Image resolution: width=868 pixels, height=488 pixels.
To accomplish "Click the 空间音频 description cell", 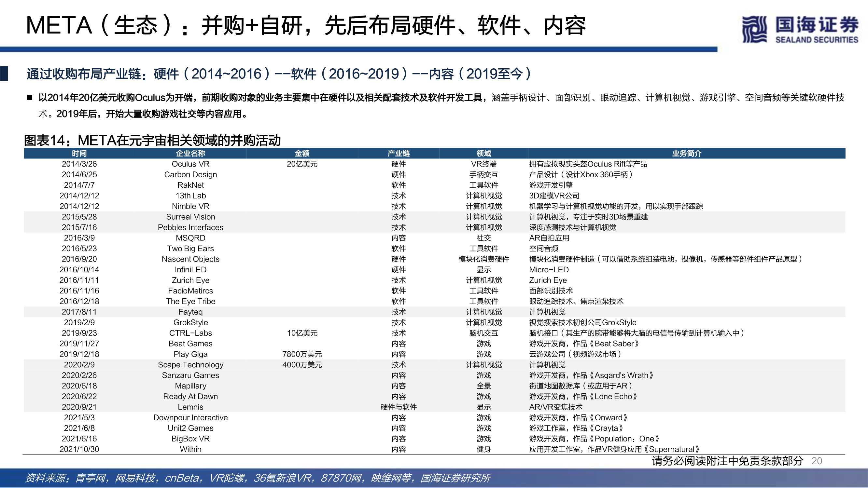I will (543, 249).
